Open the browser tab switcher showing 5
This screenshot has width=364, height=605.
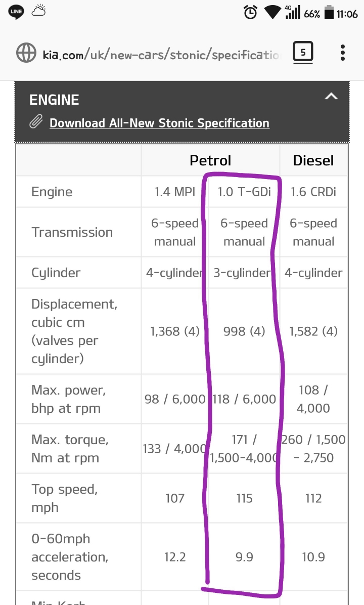click(303, 52)
